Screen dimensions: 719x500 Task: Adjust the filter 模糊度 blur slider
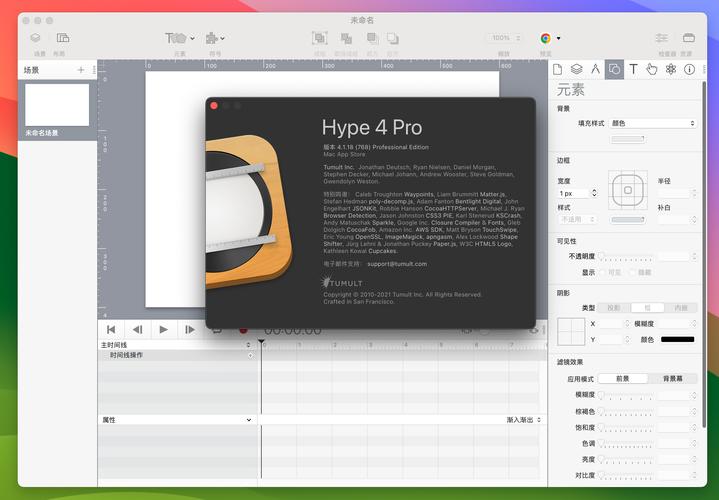point(626,395)
